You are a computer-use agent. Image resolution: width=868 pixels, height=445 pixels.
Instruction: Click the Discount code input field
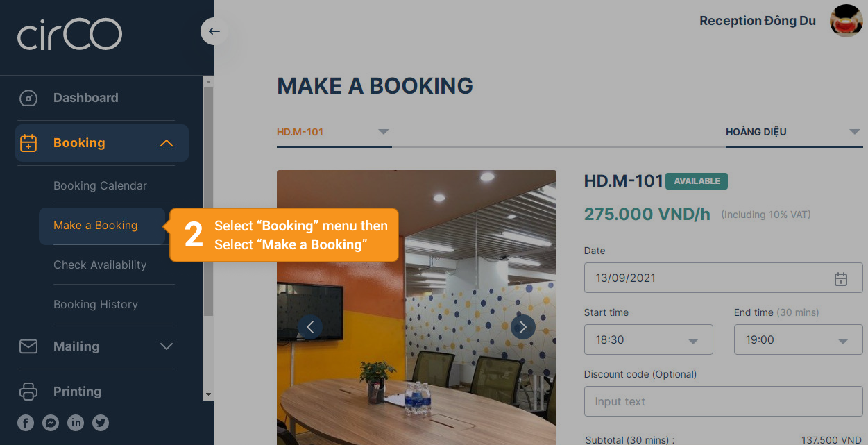[724, 401]
